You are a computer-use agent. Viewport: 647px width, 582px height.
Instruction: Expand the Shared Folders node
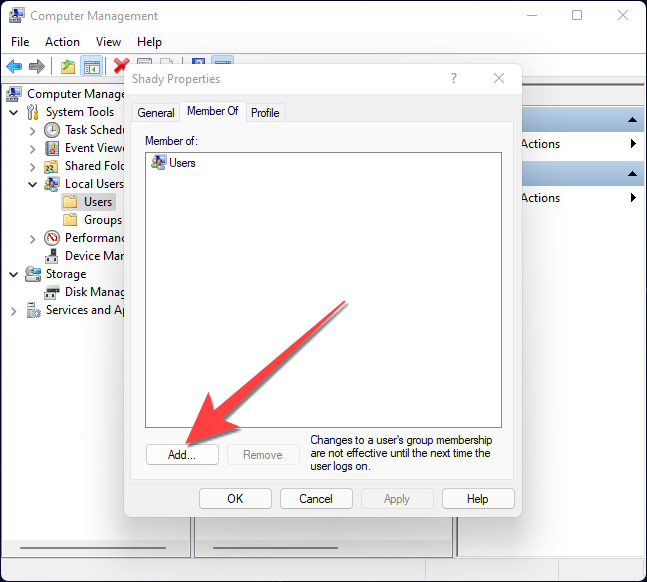click(x=33, y=167)
